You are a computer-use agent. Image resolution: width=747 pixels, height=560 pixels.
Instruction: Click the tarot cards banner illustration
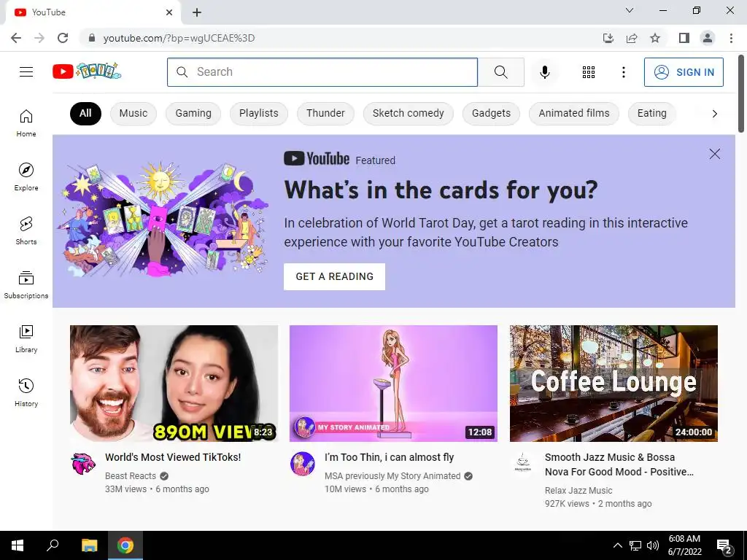coord(163,219)
